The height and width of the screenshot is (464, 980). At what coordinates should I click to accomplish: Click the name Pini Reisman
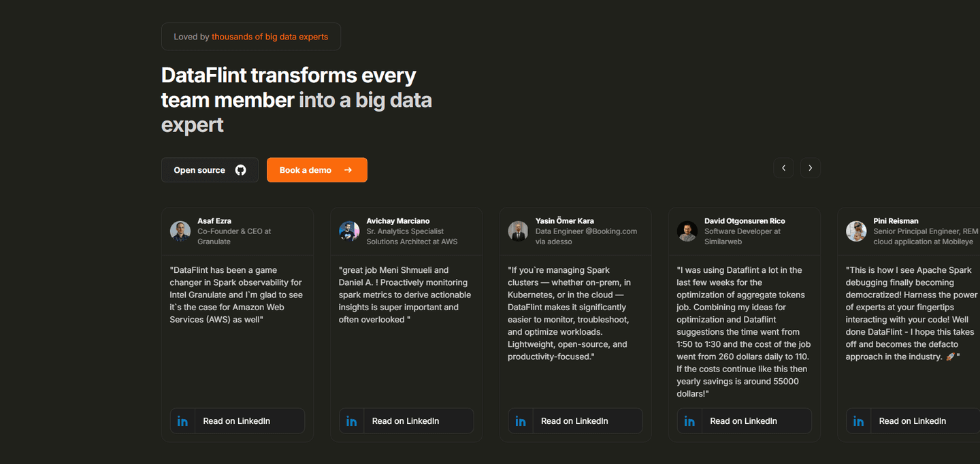click(896, 221)
